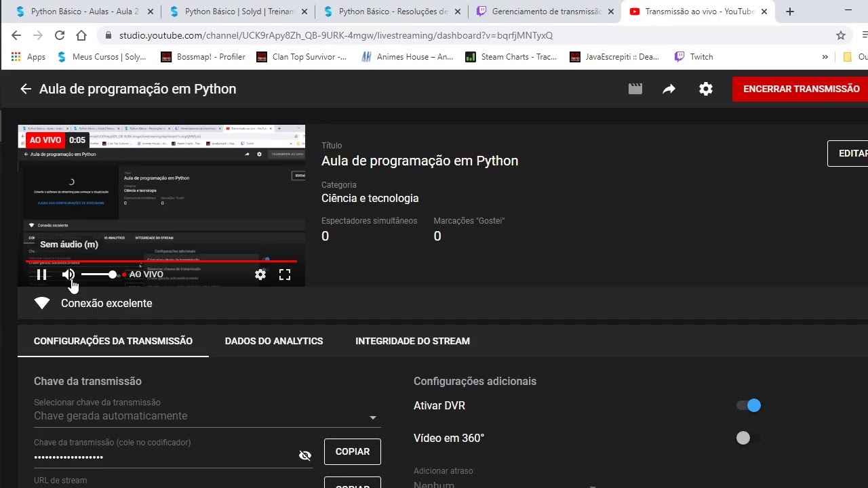Open the Apps bookmarks shortcut
This screenshot has width=868, height=488.
(x=28, y=57)
